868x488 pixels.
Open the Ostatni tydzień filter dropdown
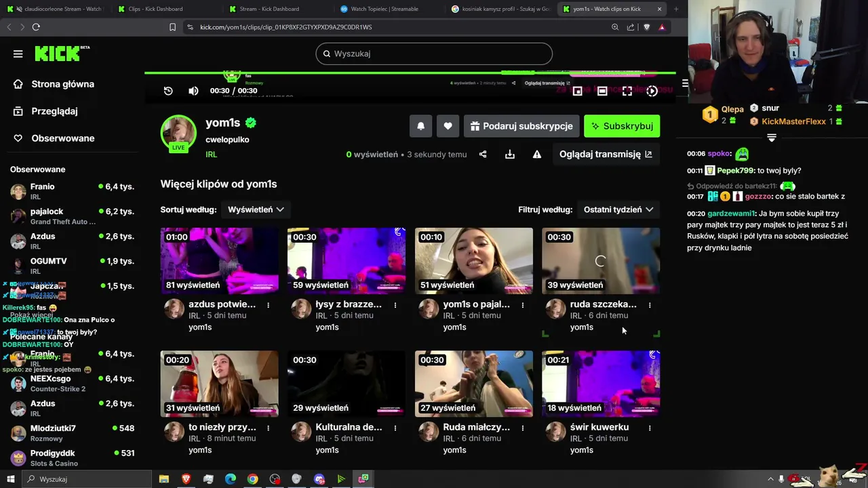pyautogui.click(x=618, y=209)
